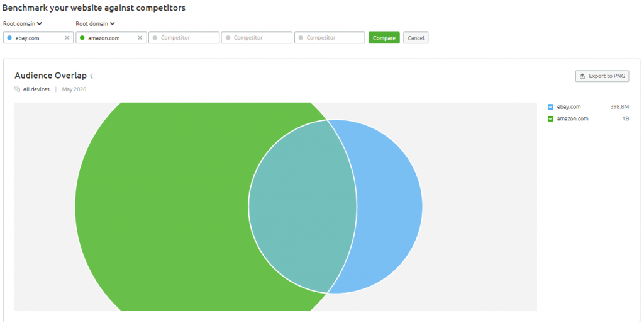Click the third Competitor input field

[184, 38]
